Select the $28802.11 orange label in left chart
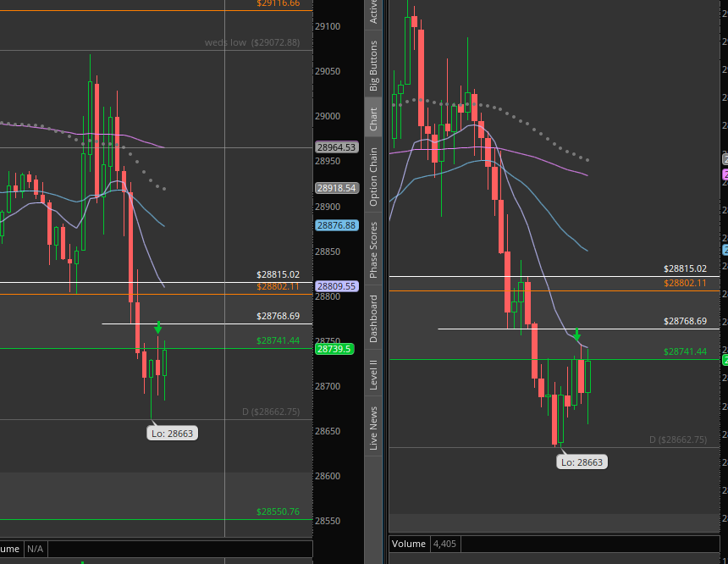728x564 pixels. [279, 286]
